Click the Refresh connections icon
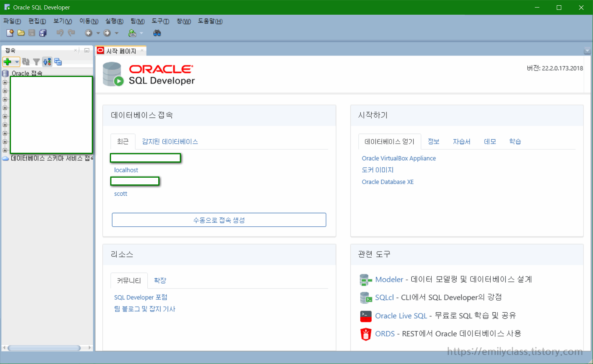This screenshot has height=364, width=593. 26,61
